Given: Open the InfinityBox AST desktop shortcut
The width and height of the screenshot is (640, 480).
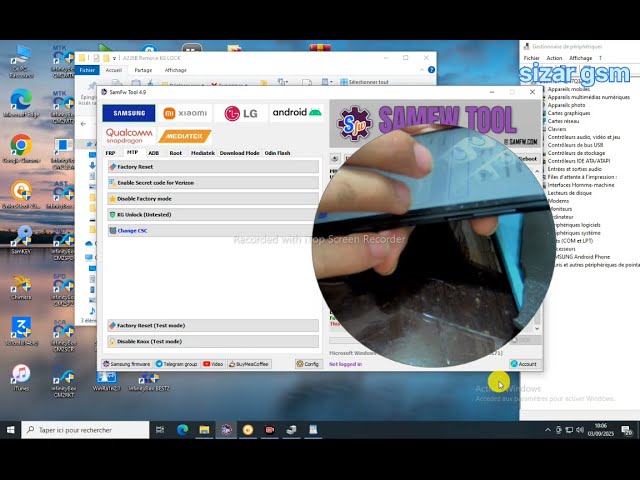Looking at the screenshot, I should tap(63, 195).
